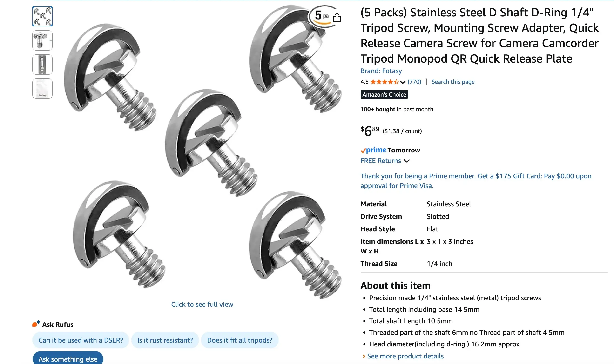Screen dimensions: 614x364
Task: Ask 'Can it be used with a DSLR?'
Action: coord(81,340)
